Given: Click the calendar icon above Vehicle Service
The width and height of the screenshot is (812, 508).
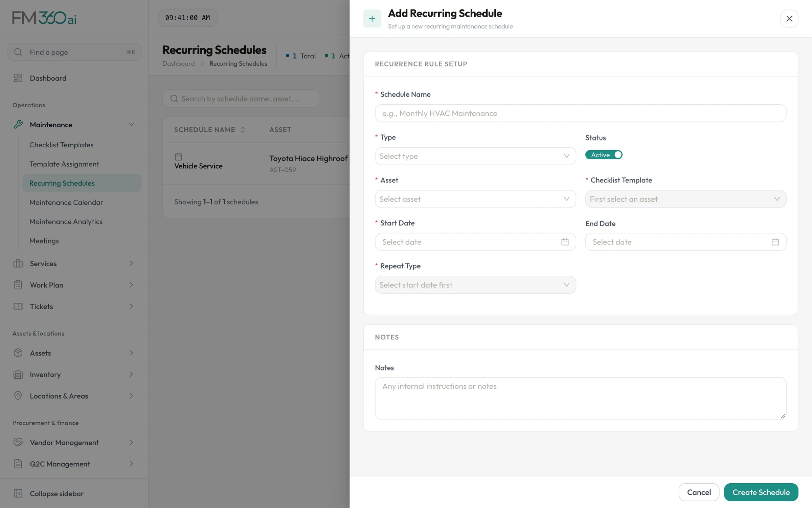Looking at the screenshot, I should pyautogui.click(x=178, y=156).
